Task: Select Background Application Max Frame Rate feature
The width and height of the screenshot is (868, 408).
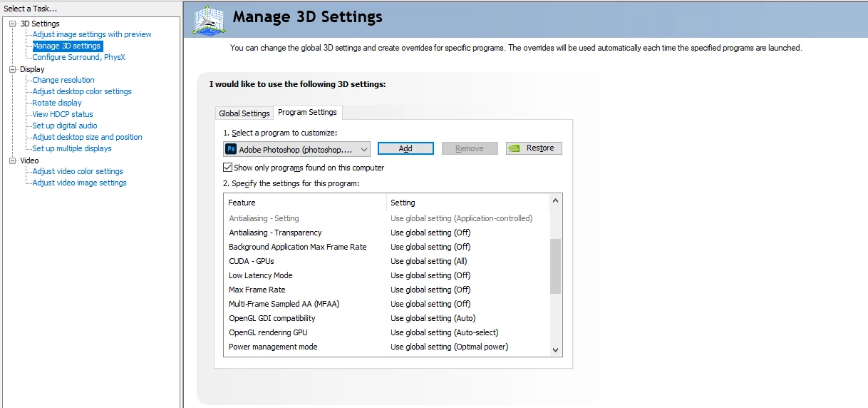Action: point(297,247)
